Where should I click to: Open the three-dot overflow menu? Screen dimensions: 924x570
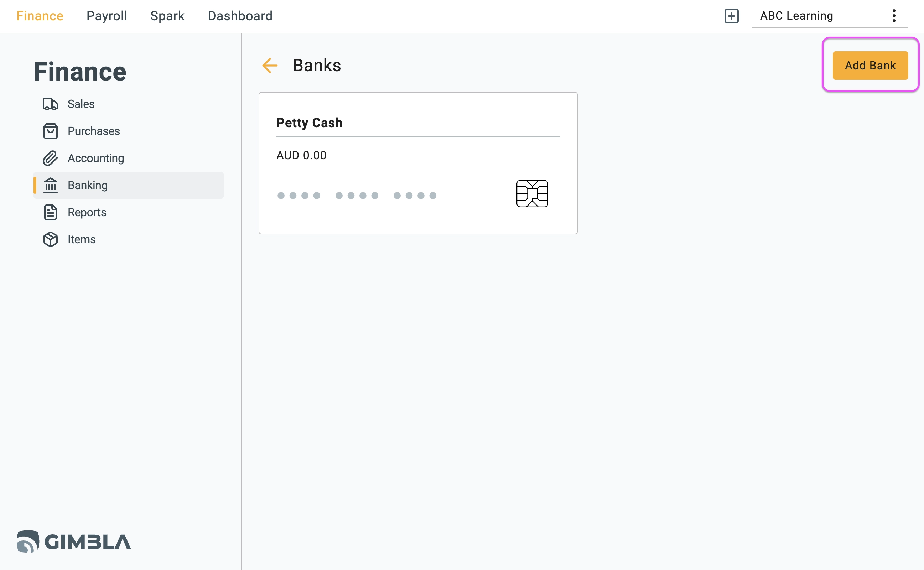point(894,16)
